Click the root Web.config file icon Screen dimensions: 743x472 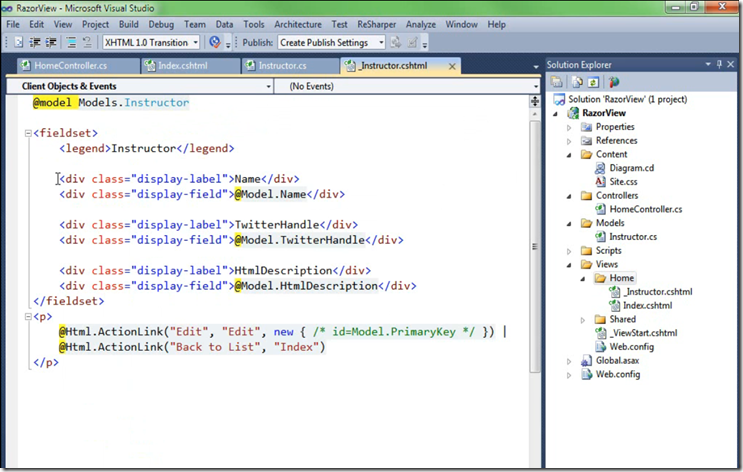click(587, 374)
